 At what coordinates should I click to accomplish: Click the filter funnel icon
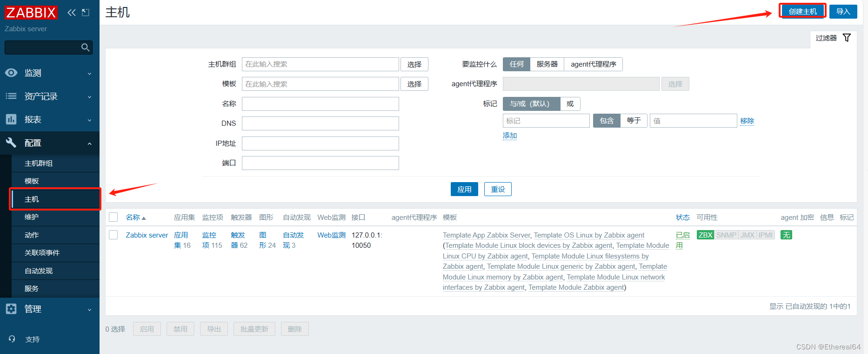point(847,38)
